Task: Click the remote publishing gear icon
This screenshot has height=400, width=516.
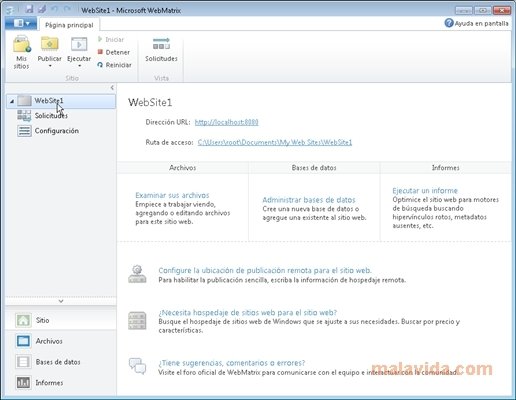Action: 137,274
